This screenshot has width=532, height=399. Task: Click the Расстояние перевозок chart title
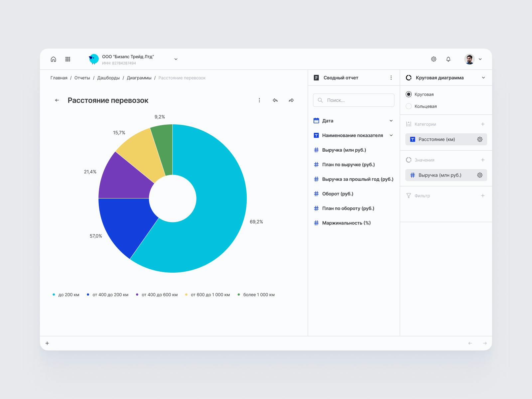point(108,100)
